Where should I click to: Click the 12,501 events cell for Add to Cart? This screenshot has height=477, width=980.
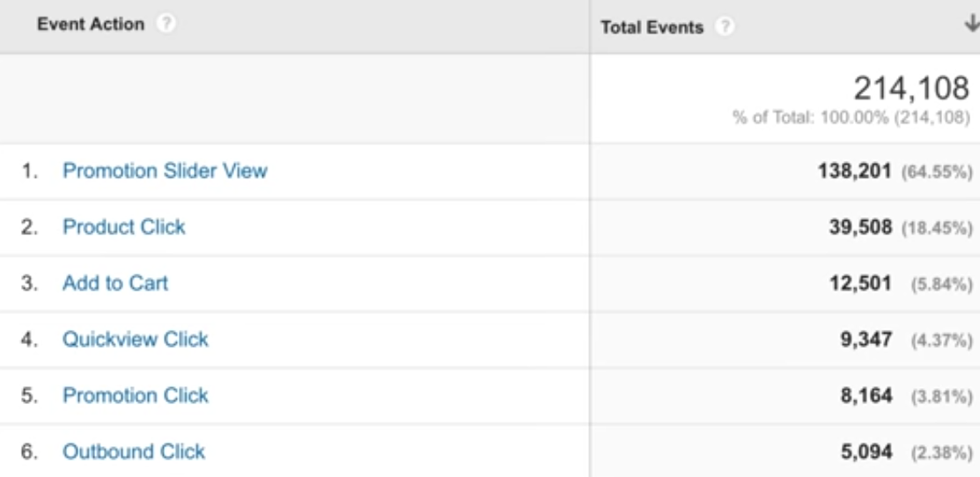(x=860, y=283)
